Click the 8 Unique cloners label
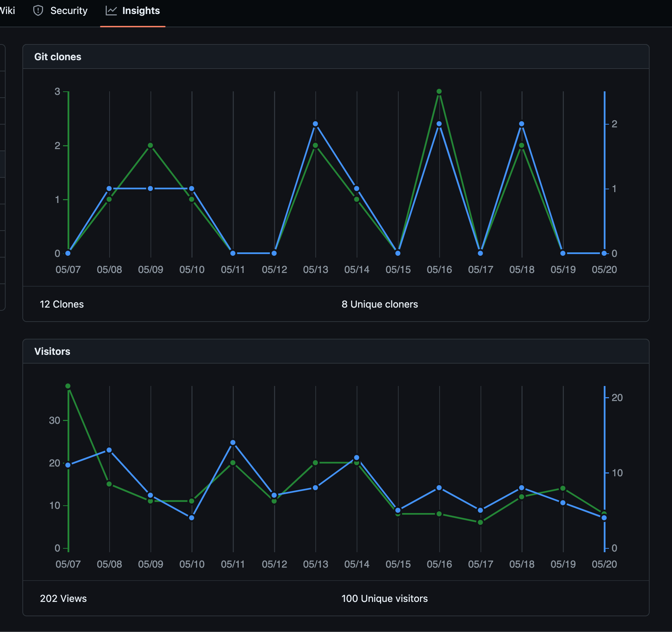Viewport: 672px width, 632px height. 379,304
